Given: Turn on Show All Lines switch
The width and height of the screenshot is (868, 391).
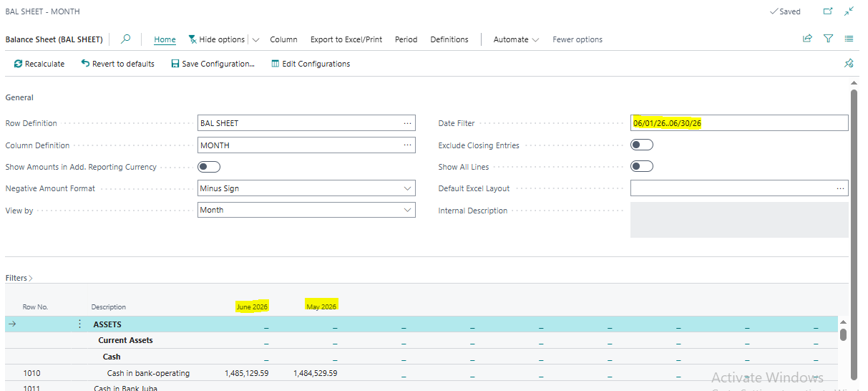Looking at the screenshot, I should tap(642, 167).
